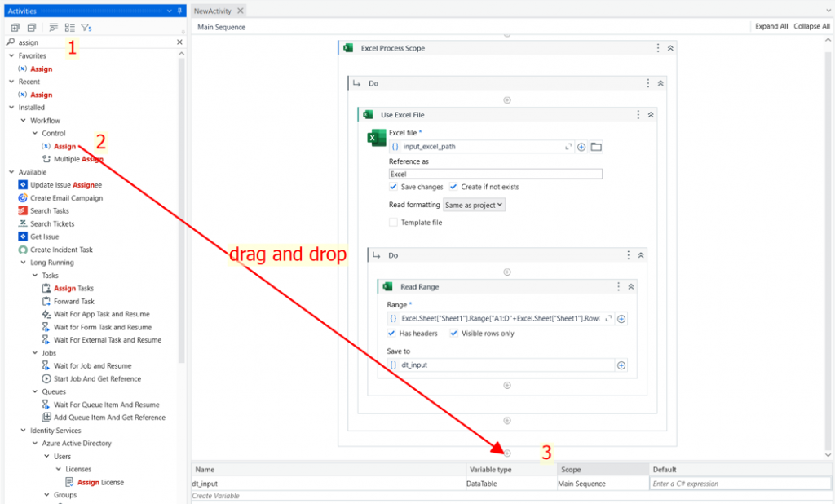Toggle the Save changes checkbox
Viewport: 835px width, 504px height.
(393, 187)
